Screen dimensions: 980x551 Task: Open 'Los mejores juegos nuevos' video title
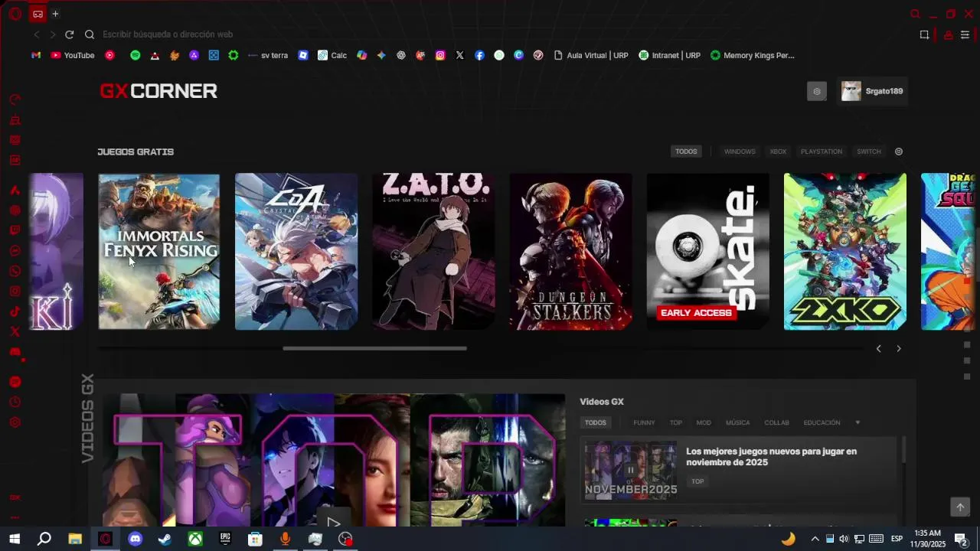pos(771,457)
